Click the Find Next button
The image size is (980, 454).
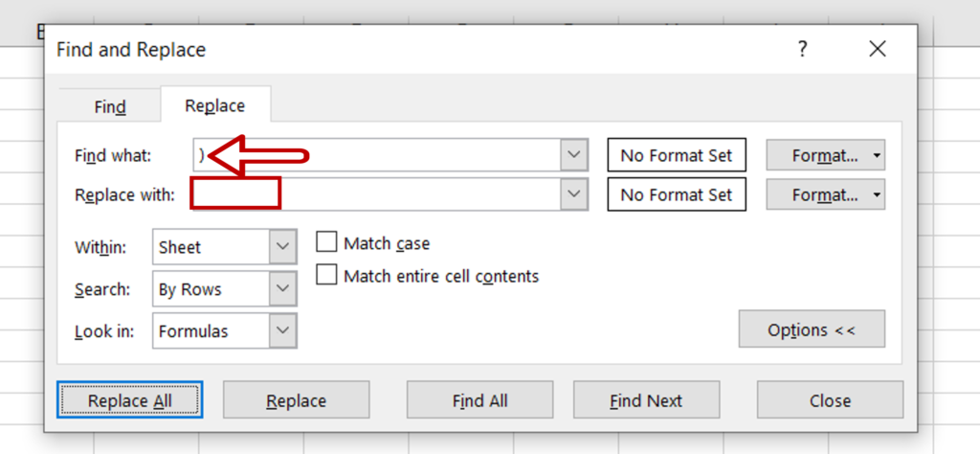click(646, 400)
